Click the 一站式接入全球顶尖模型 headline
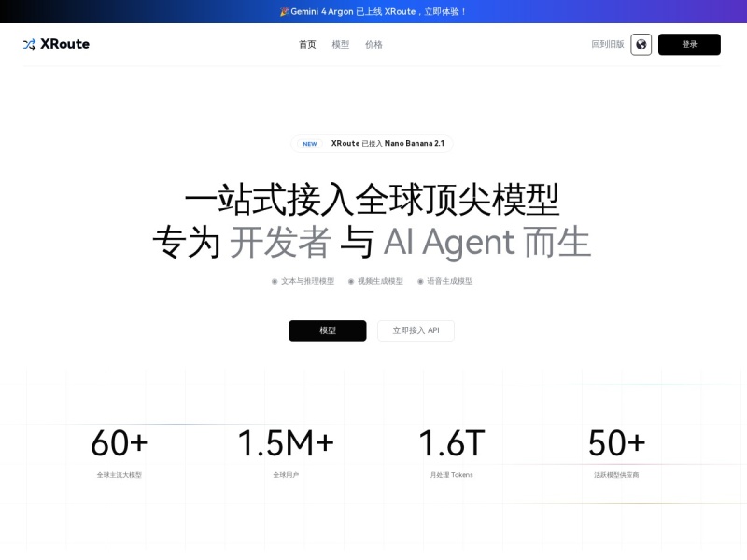 pos(372,199)
